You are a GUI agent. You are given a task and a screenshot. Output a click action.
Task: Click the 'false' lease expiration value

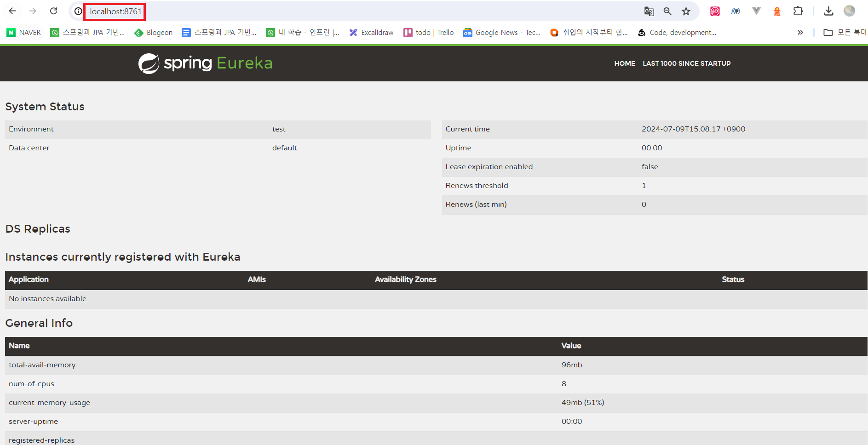(650, 167)
